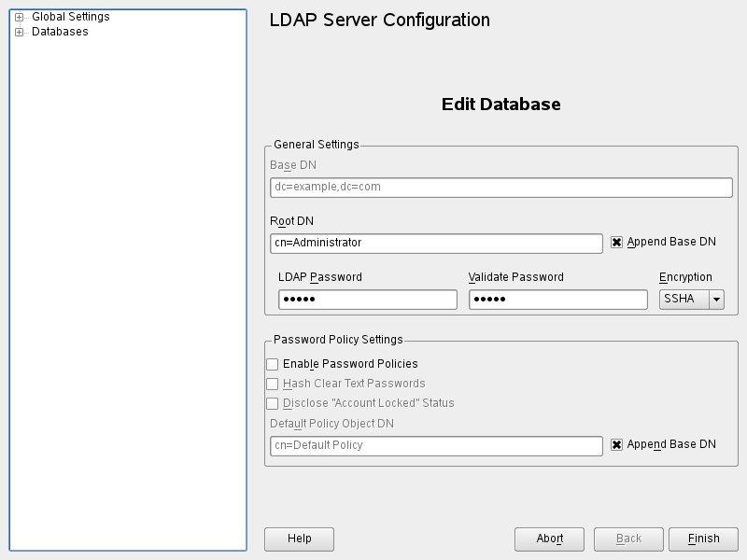Select Global Settings in the tree
Screen dimensions: 747x560
click(x=70, y=17)
